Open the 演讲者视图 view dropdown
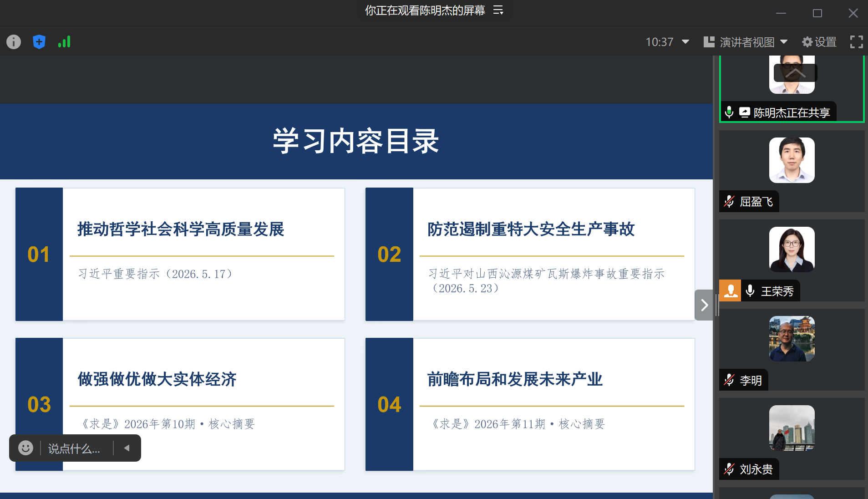The width and height of the screenshot is (868, 499). click(x=746, y=42)
